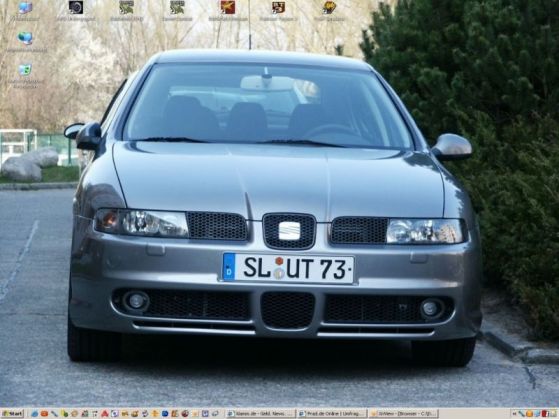
Task: Click the orange quick launch icon
Action: click(44, 414)
